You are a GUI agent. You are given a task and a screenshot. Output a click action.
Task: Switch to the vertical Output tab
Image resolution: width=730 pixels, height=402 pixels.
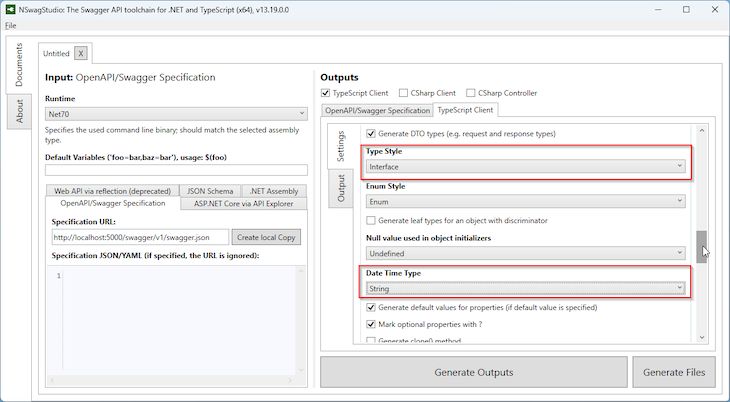point(341,188)
